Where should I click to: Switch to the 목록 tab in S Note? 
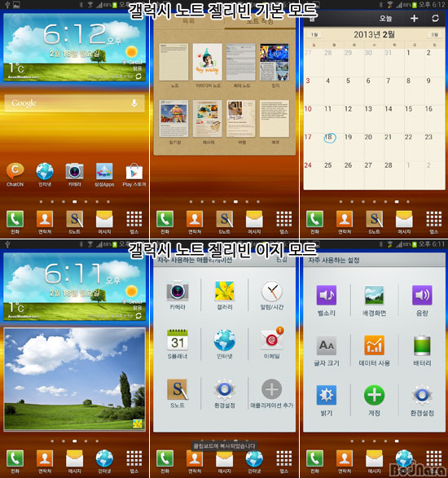point(188,21)
